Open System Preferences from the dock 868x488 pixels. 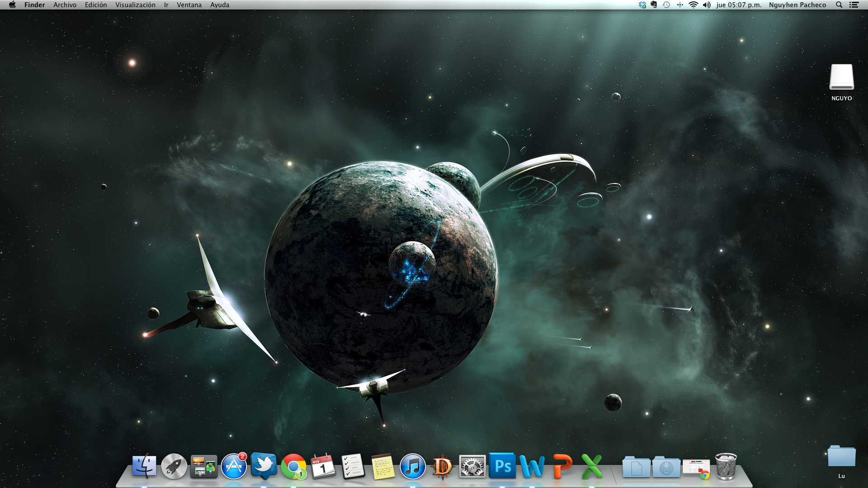click(x=472, y=467)
